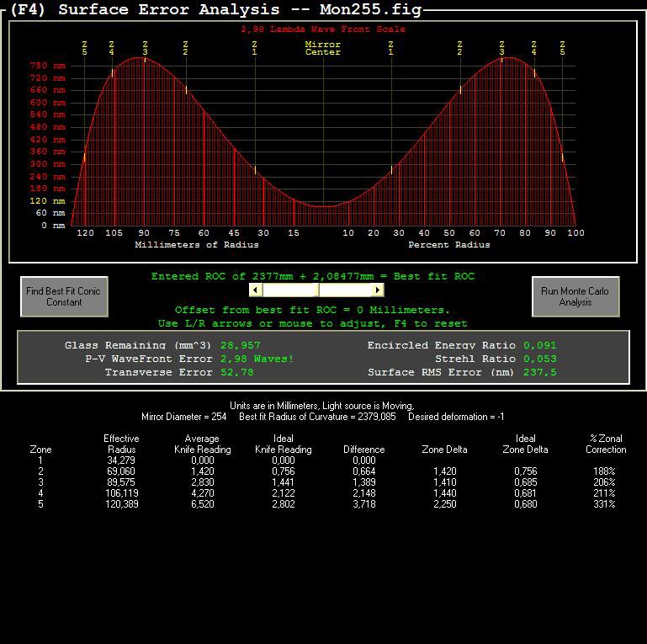
Task: Click the Entered ROC of 2377mm line
Action: click(313, 277)
